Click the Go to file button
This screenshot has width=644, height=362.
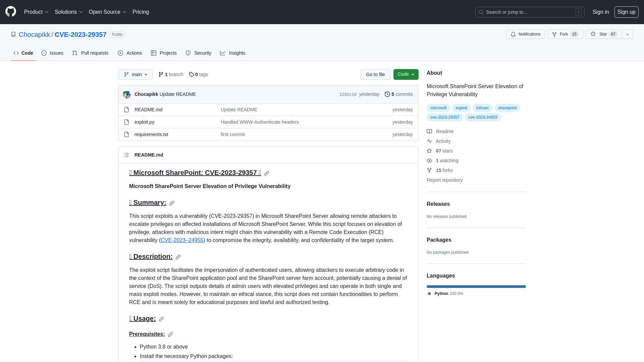(x=376, y=74)
